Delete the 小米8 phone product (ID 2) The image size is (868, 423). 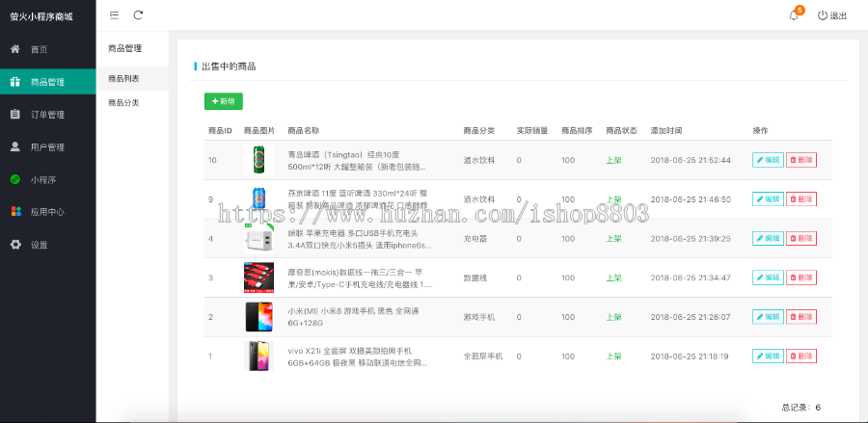click(801, 317)
